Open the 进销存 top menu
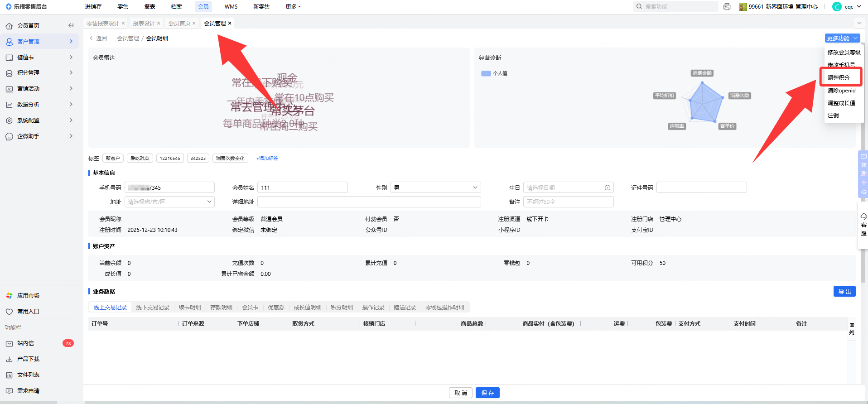868x404 pixels. click(x=93, y=7)
